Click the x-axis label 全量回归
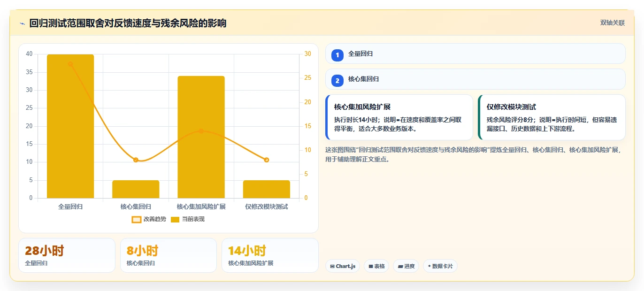This screenshot has width=644, height=291. (x=70, y=207)
